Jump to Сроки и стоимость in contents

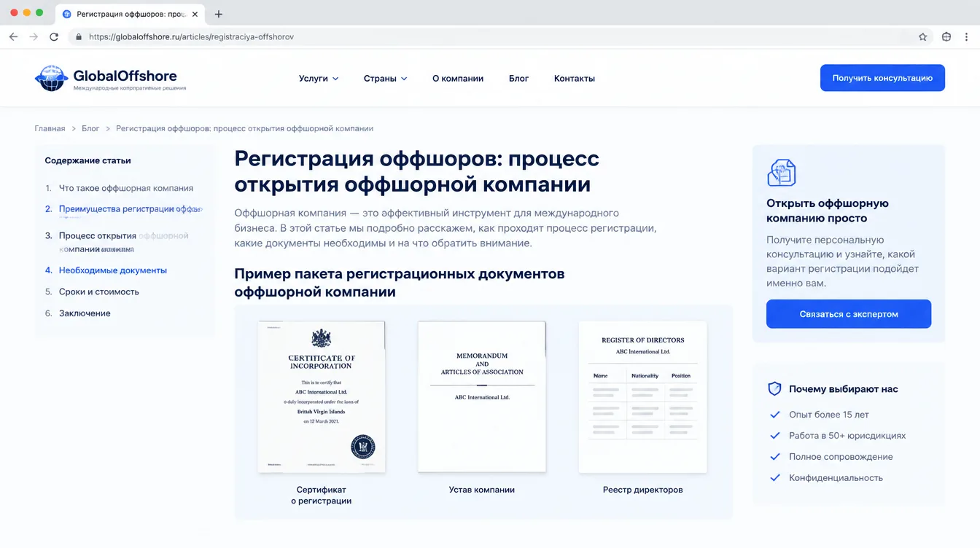coord(99,291)
